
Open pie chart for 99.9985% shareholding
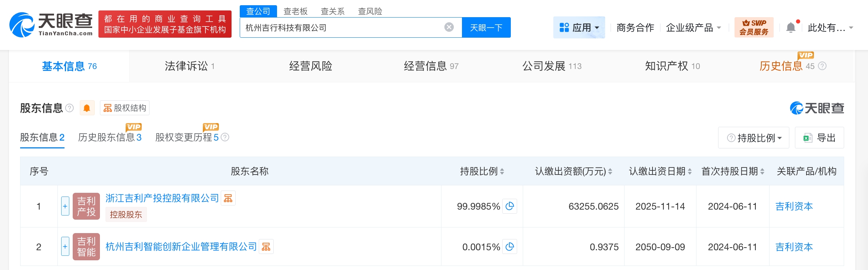pos(509,206)
